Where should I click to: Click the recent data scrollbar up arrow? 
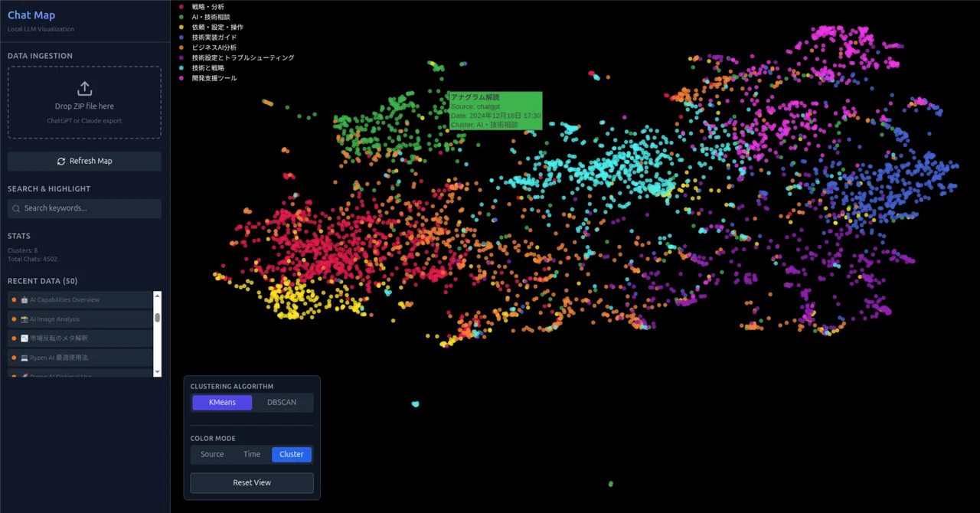[158, 296]
